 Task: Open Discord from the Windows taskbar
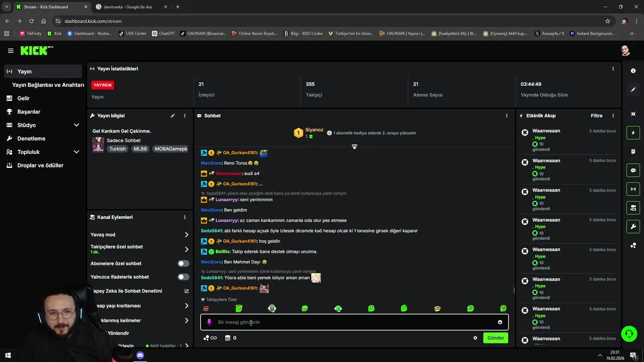click(x=140, y=355)
